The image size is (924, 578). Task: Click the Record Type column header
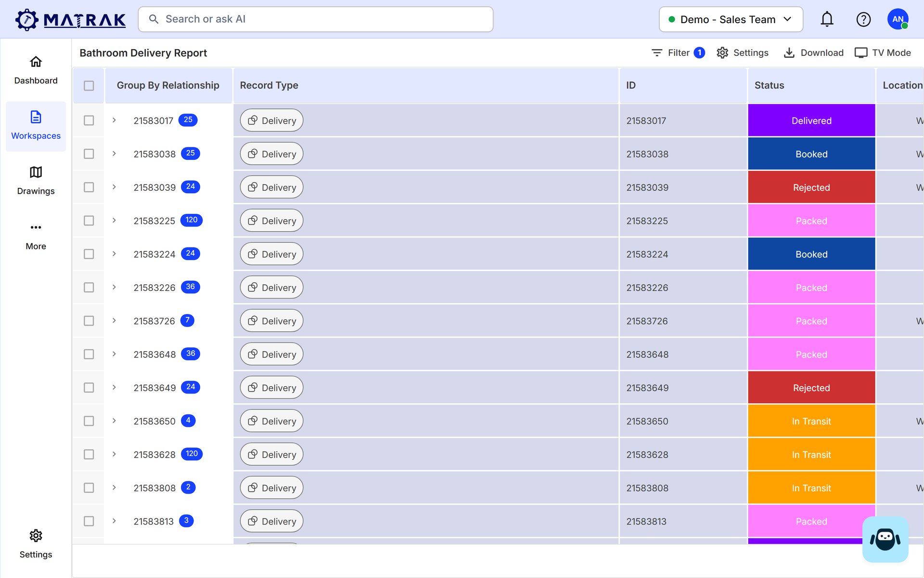tap(426, 85)
